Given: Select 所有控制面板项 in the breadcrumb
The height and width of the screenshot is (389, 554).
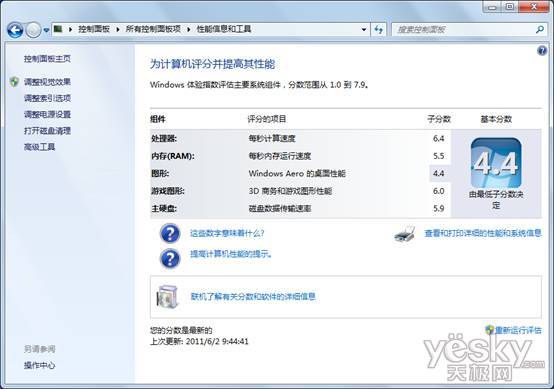Looking at the screenshot, I should (x=153, y=29).
